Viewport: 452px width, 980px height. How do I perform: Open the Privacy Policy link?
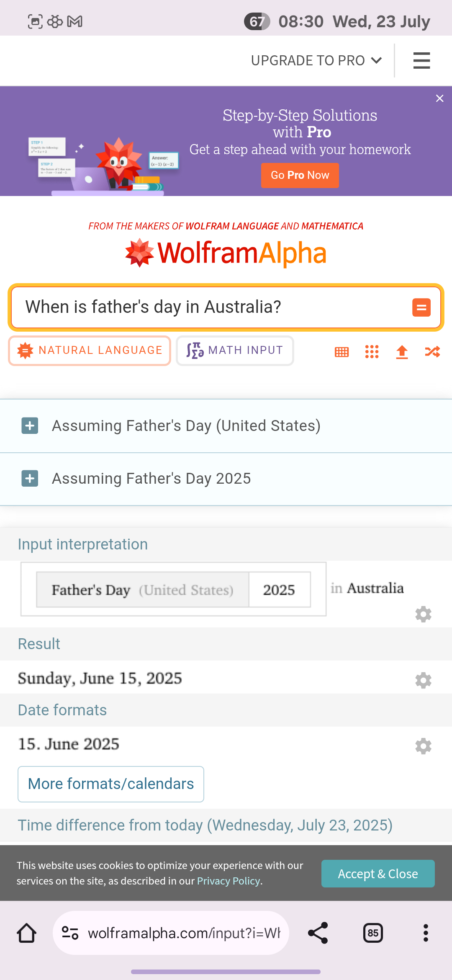point(229,881)
